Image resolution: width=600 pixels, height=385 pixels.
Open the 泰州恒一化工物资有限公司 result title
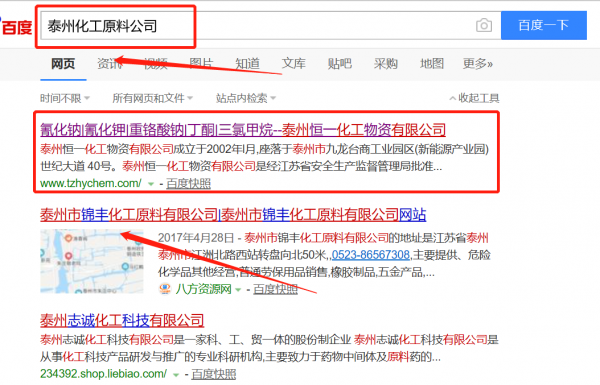click(x=243, y=130)
